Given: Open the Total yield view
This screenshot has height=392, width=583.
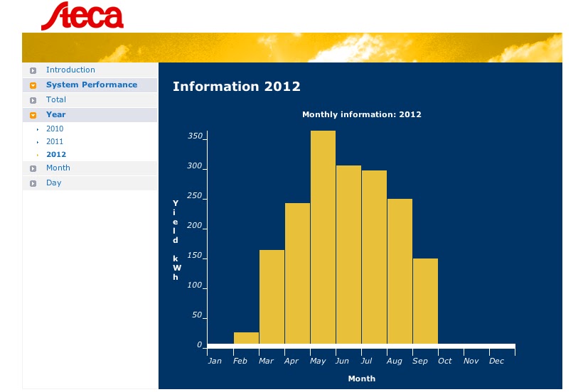Looking at the screenshot, I should pos(56,99).
